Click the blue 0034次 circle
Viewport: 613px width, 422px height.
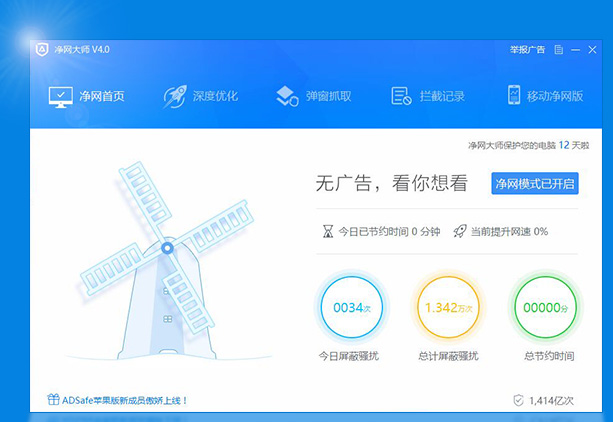[x=351, y=307]
